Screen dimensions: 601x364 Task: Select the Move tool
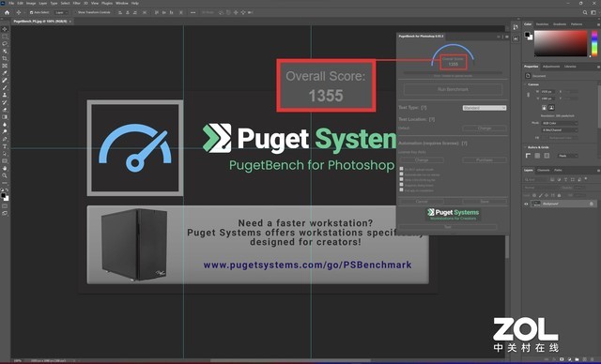click(5, 29)
